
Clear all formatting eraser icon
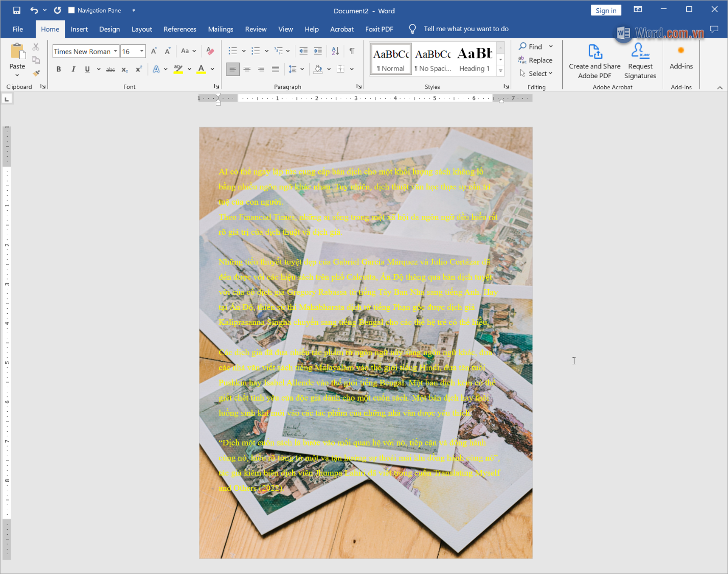coord(210,51)
